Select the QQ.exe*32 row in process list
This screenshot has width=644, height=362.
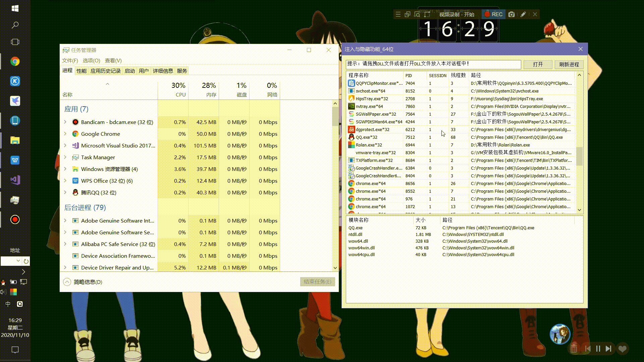462,137
